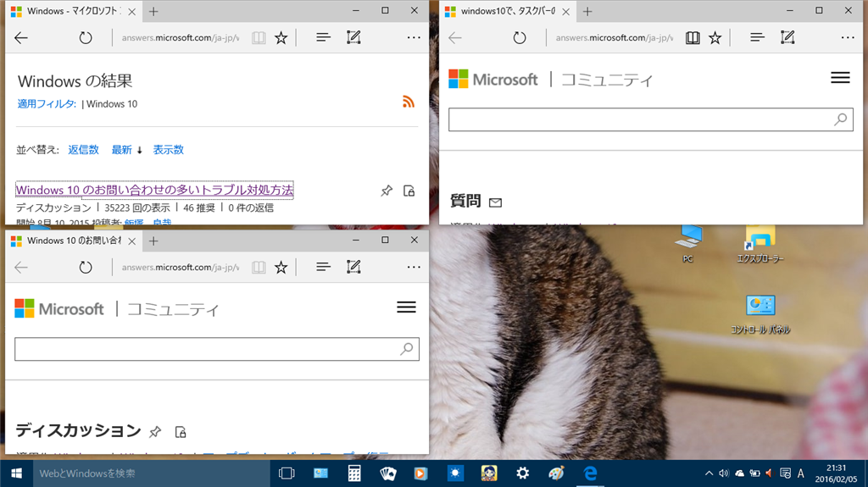Click the lock icon beside ディスカッション heading
This screenshot has width=868, height=487.
coord(180,432)
